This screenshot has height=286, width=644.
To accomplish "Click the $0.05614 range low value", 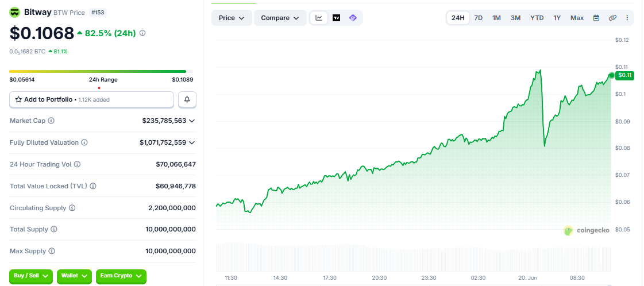I will pos(22,80).
